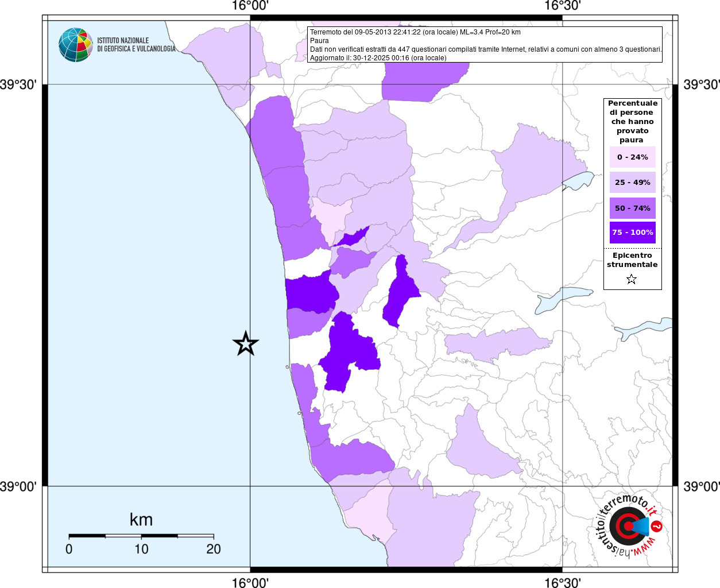Click the 'Aggiornato il: 30-12-2025' line
The image size is (720, 588).
[378, 58]
